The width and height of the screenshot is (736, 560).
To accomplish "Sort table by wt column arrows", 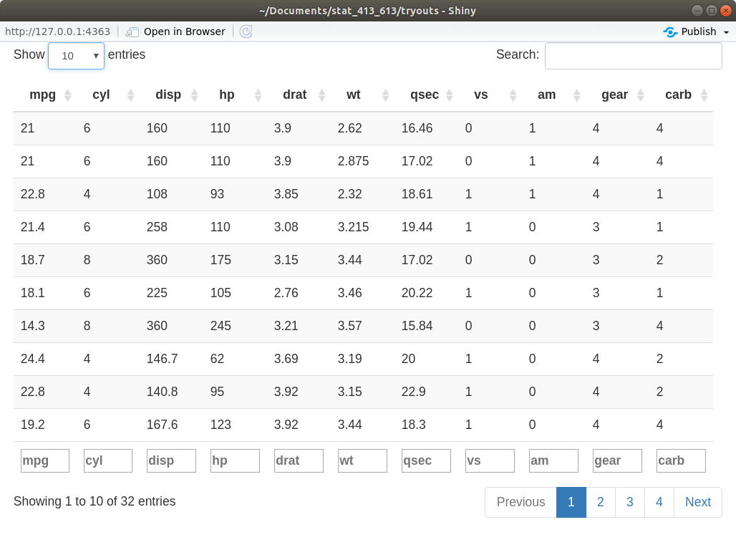I will coord(386,95).
